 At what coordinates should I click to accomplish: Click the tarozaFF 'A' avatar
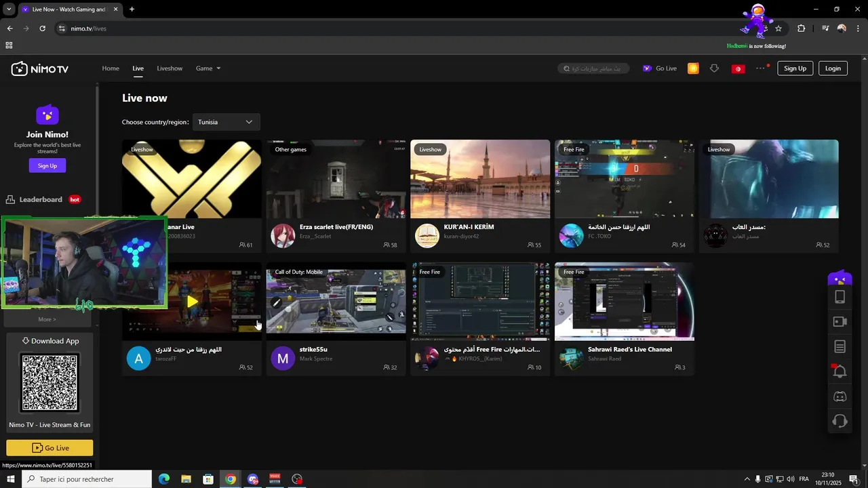138,359
